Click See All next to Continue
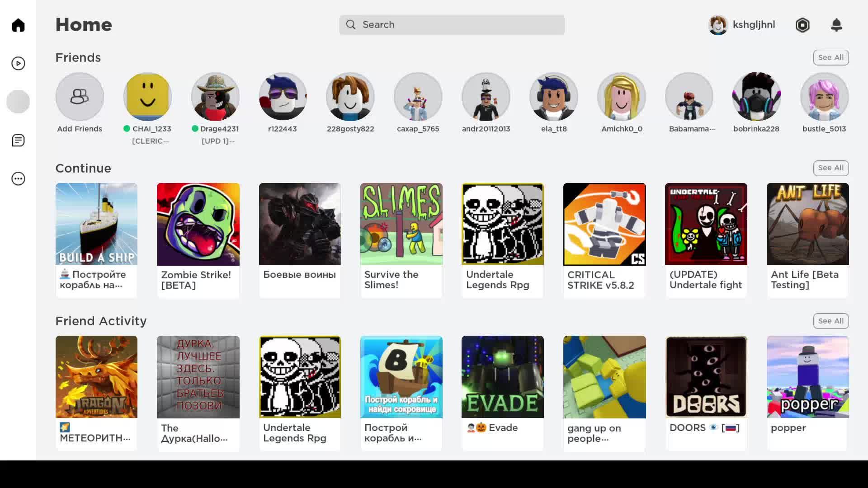Image resolution: width=868 pixels, height=488 pixels. (831, 168)
